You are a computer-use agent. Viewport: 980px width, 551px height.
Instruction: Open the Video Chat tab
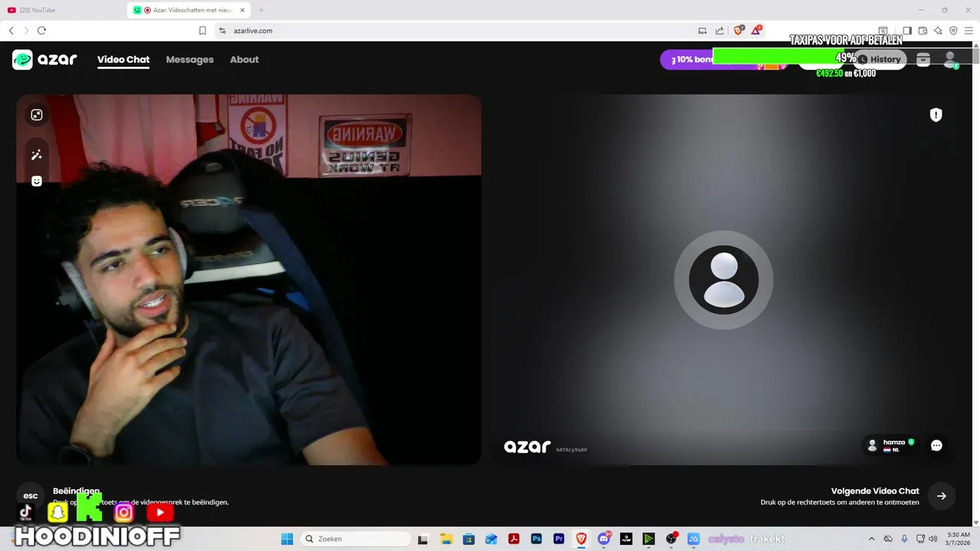coord(123,60)
